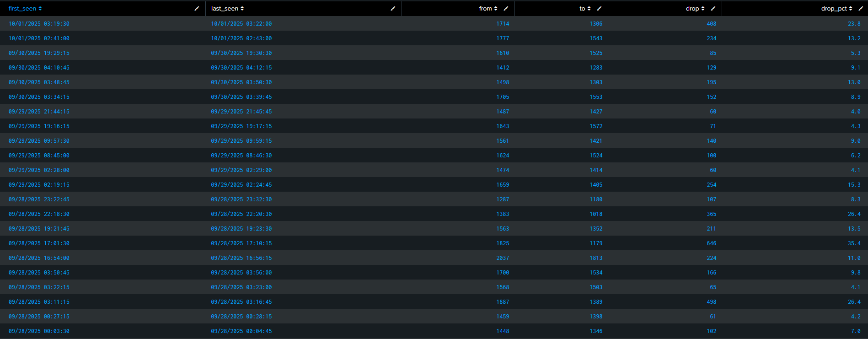
Task: Click the first_seen header label text
Action: coord(22,9)
